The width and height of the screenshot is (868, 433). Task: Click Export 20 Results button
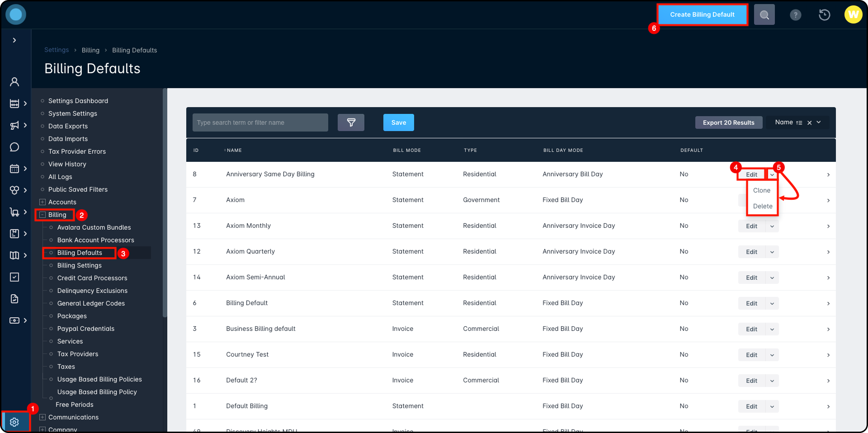point(729,122)
